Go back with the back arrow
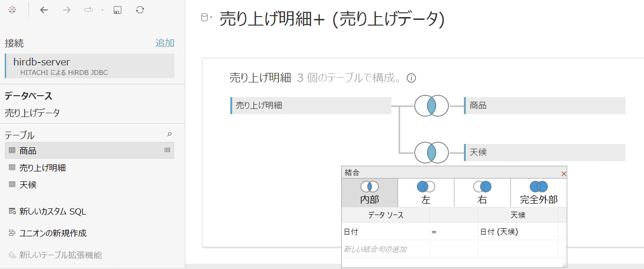 (44, 10)
